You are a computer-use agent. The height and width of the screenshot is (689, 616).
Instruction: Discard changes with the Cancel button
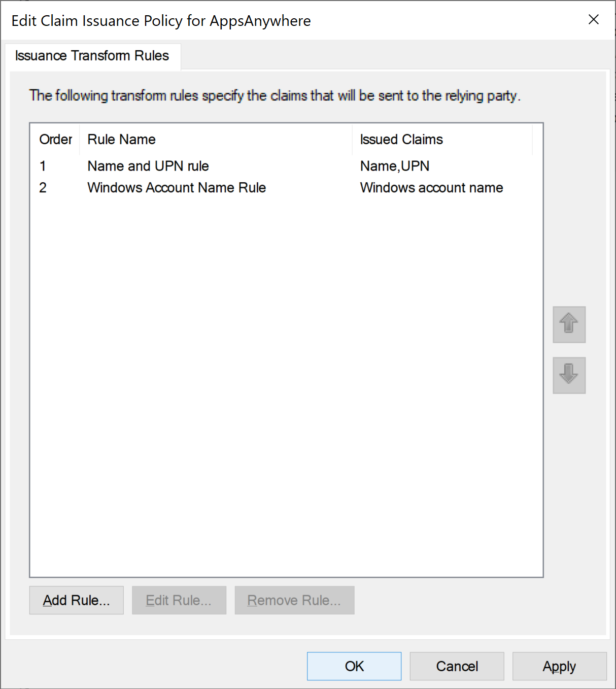[457, 666]
